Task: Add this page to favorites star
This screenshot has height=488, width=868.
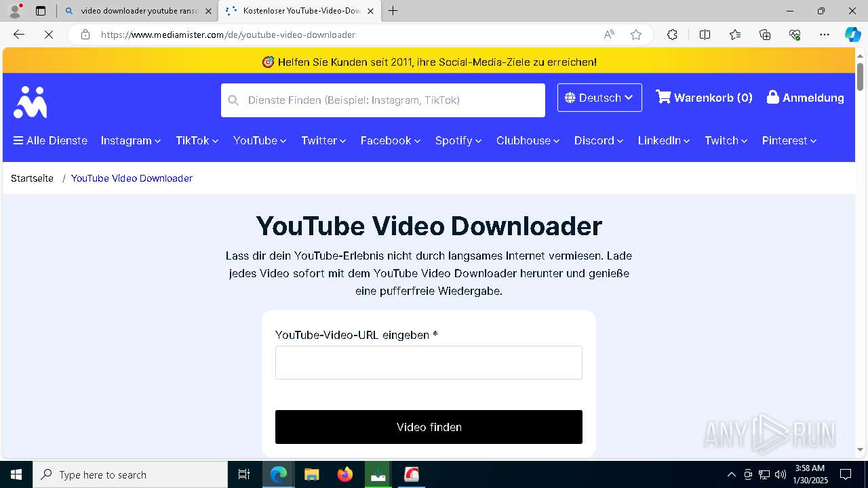Action: coord(636,35)
